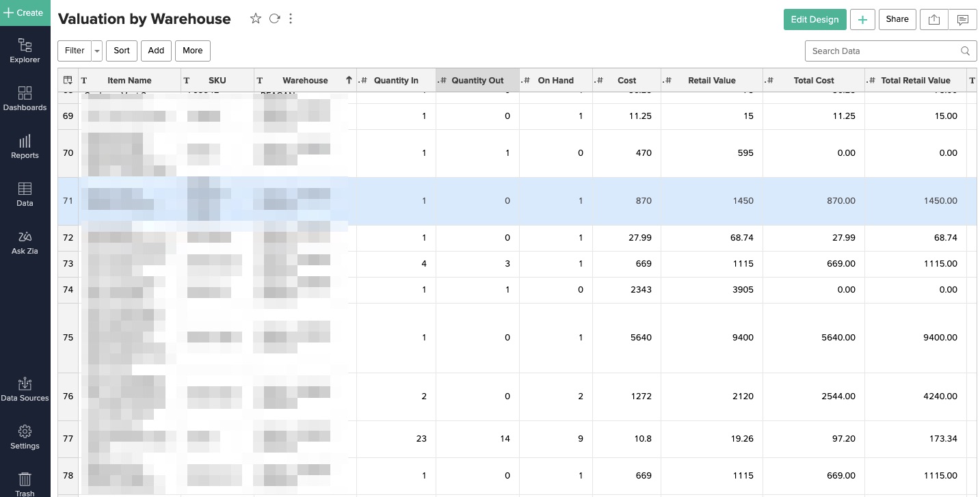This screenshot has width=980, height=497.
Task: Export the report using the export icon
Action: tap(933, 19)
